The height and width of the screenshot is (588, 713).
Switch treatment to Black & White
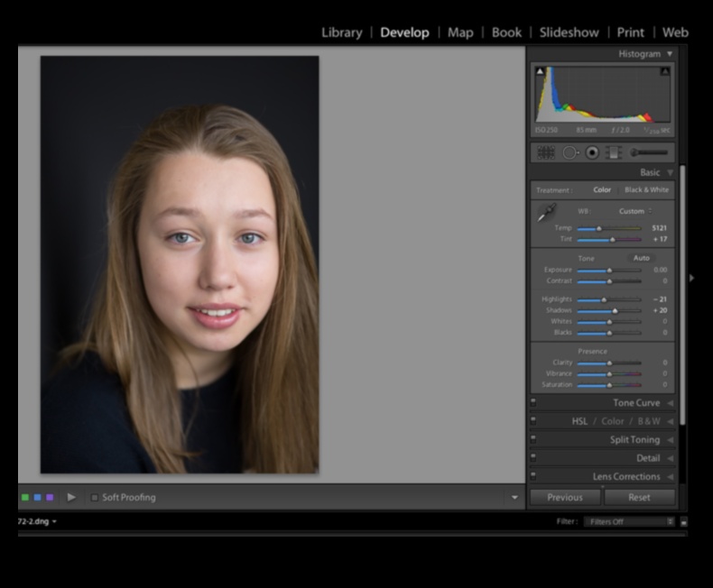646,190
